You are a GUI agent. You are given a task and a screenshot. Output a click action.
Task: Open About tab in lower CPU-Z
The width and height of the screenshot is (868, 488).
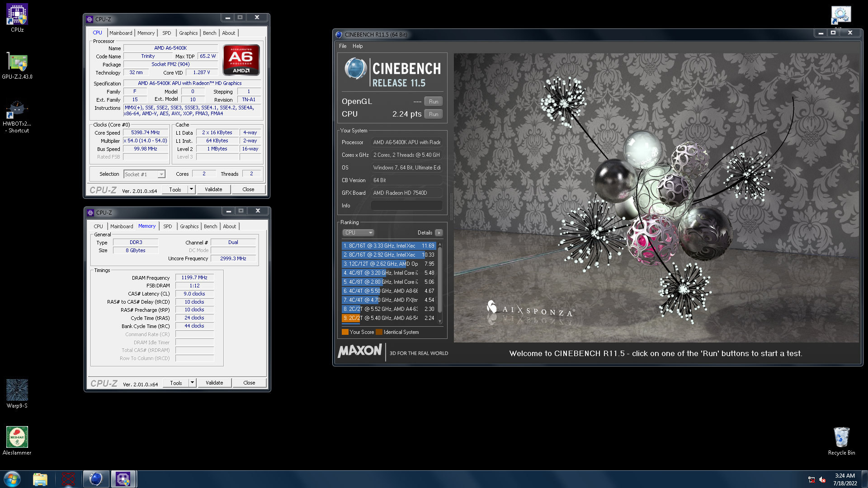(230, 226)
